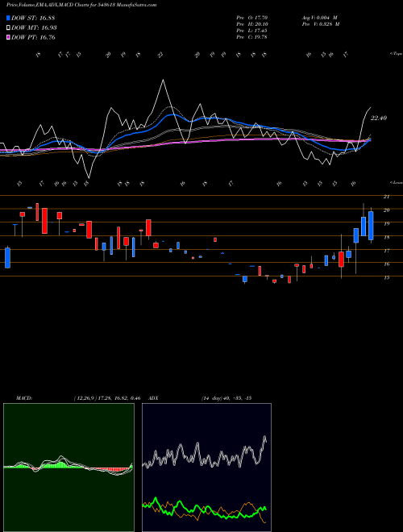Click the 19 price axis label

coord(387,224)
